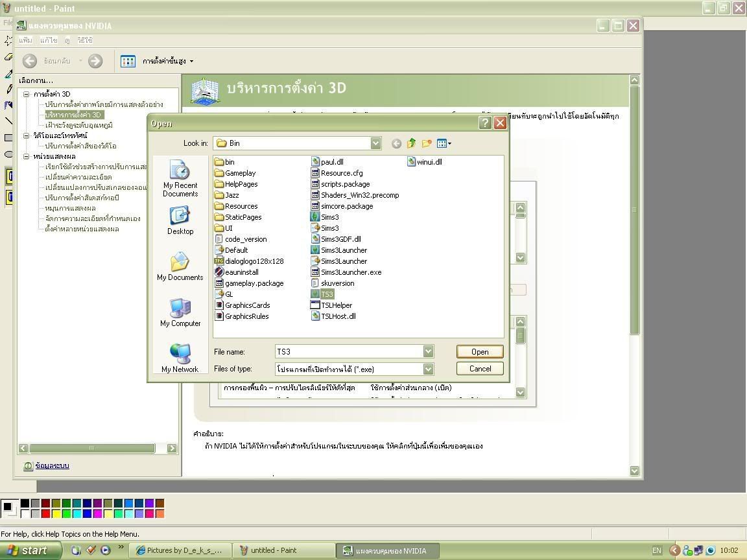
Task: Pick the red color in Paint palette
Action: (x=46, y=513)
